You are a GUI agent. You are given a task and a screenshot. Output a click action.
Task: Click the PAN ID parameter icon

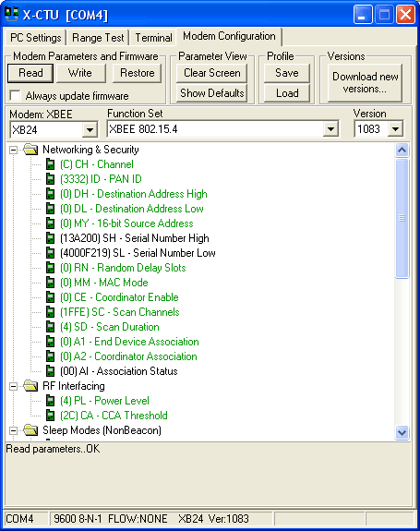click(50, 179)
